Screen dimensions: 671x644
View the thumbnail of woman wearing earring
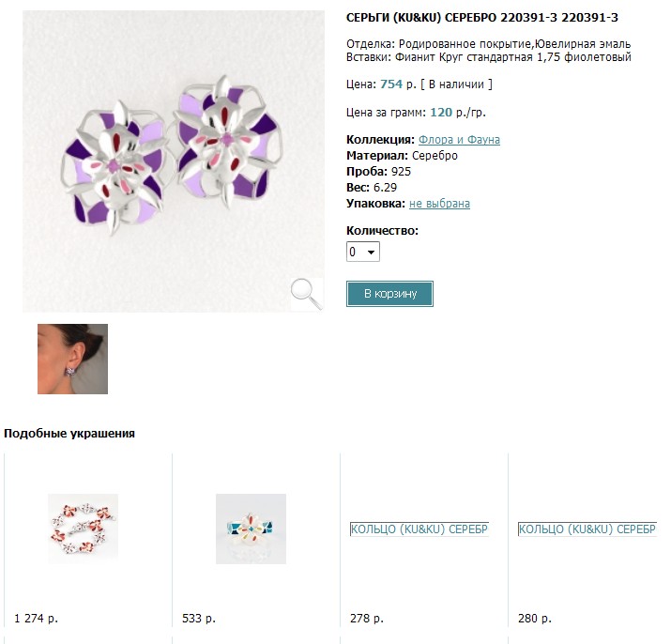(72, 359)
